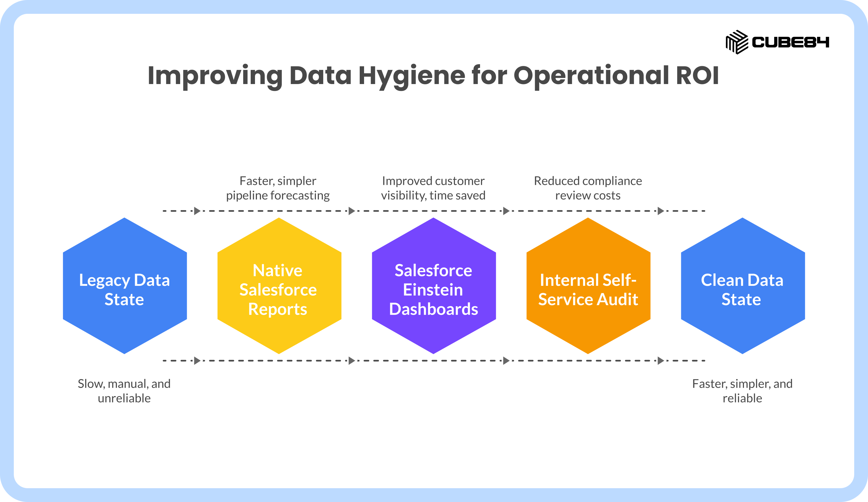Click the Faster, simpler pipeline forecasting caption
Viewport: 868px width, 502px height.
[278, 188]
